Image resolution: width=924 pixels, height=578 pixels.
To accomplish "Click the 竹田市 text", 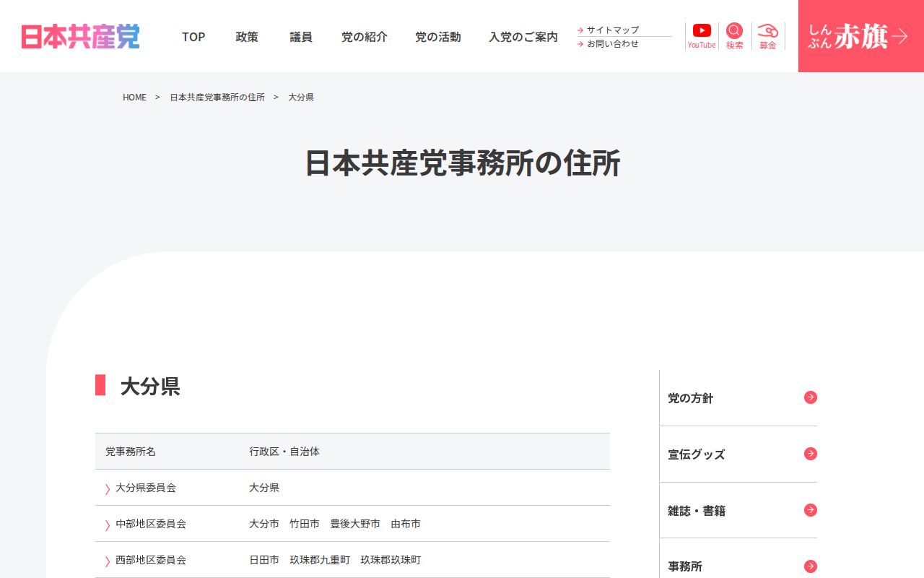I will [305, 524].
